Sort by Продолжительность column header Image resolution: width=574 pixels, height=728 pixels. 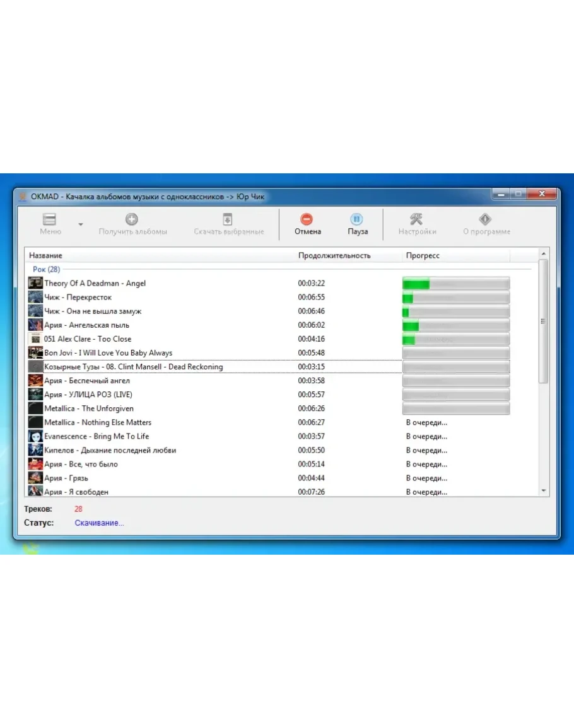(334, 255)
